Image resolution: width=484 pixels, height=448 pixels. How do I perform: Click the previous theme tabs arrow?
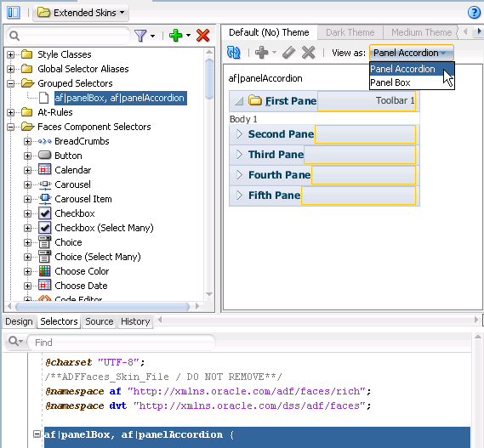point(465,31)
